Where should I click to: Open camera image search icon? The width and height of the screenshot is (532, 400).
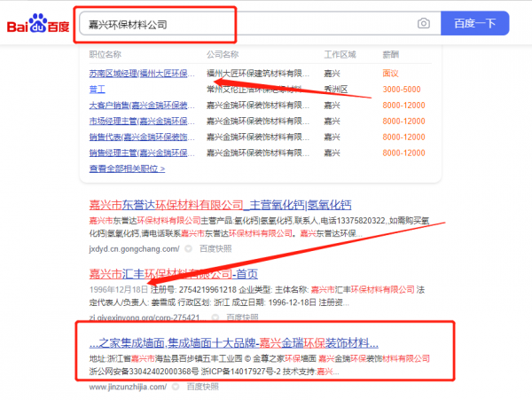[424, 23]
